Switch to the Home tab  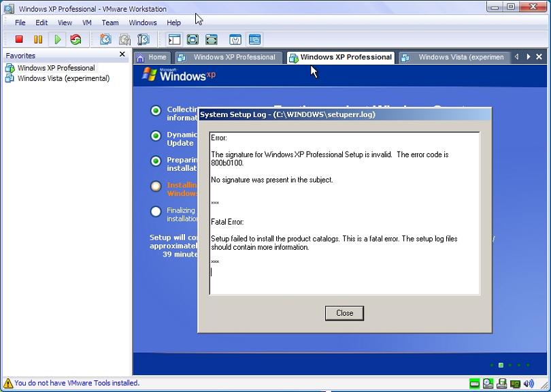pyautogui.click(x=152, y=57)
